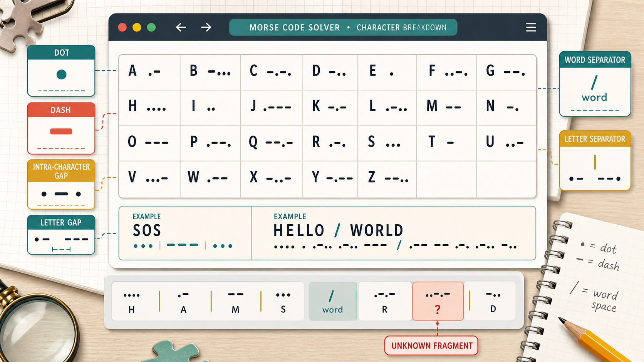Select the letter M cell in the table

[447, 108]
